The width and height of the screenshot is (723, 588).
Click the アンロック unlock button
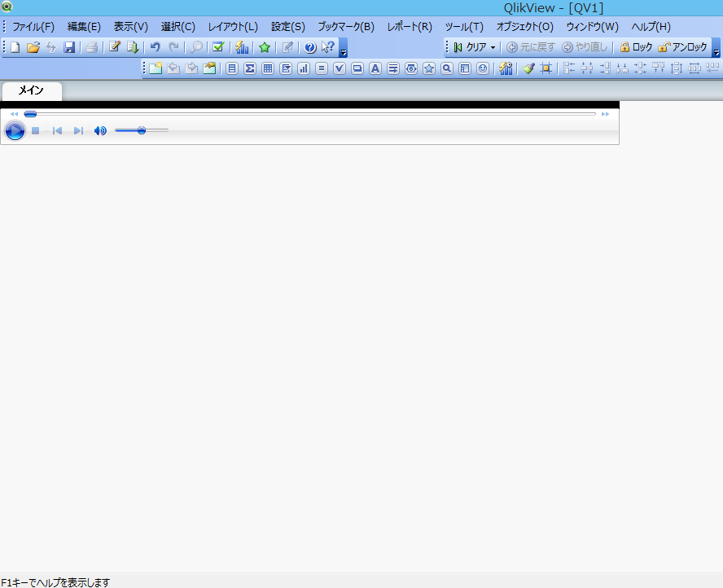click(682, 47)
